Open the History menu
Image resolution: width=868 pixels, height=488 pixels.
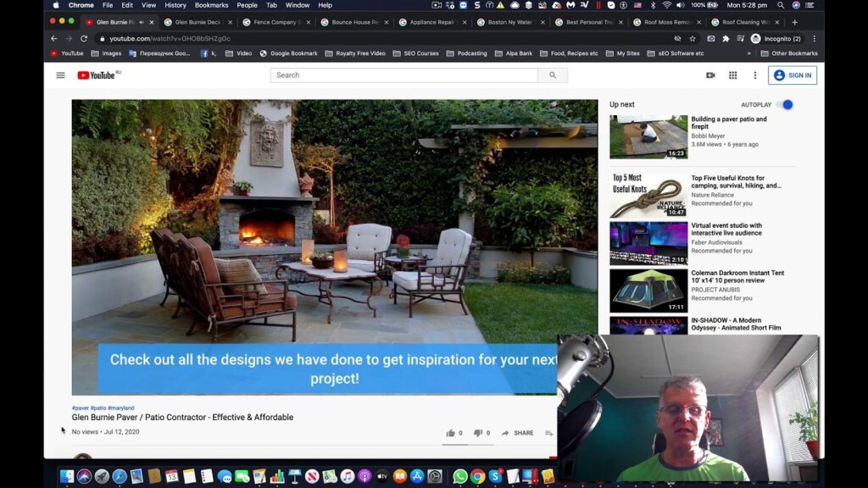(x=175, y=5)
